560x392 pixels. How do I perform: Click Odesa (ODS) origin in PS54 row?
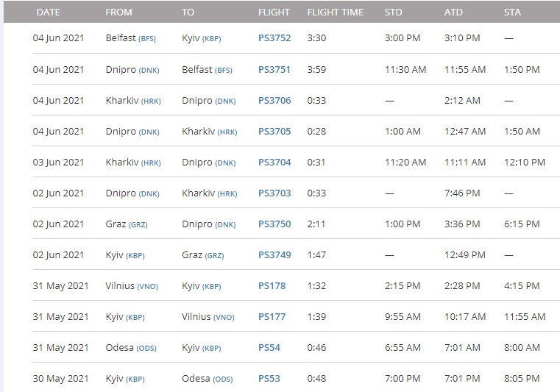pos(130,348)
